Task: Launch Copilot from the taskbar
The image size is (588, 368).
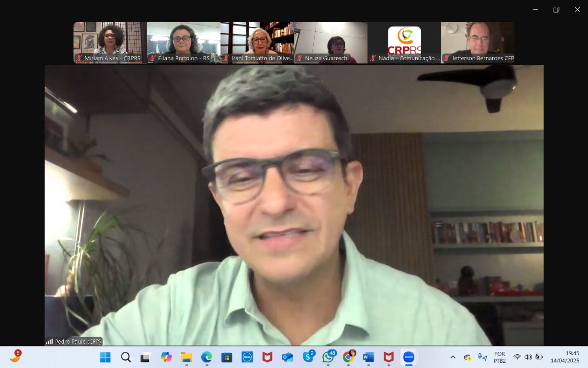Action: (x=166, y=357)
